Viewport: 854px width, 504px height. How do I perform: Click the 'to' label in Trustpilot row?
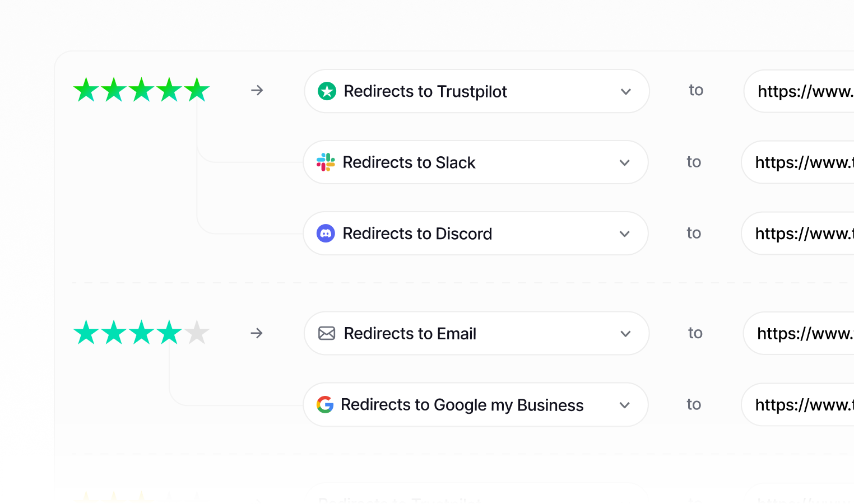pyautogui.click(x=696, y=90)
